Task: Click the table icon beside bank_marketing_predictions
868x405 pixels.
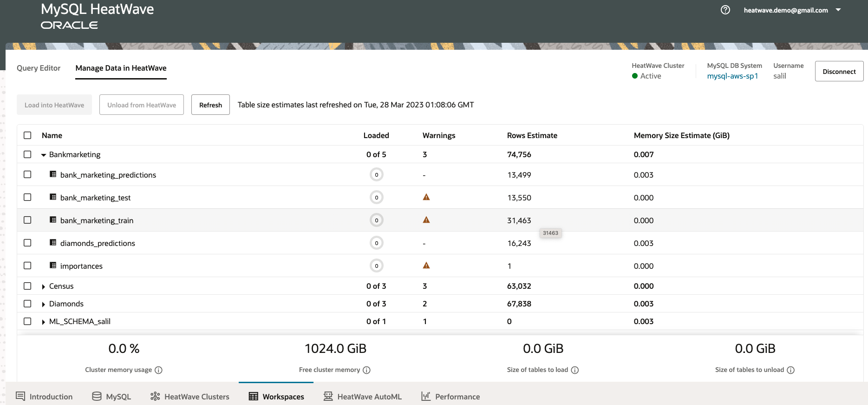Action: (x=53, y=174)
